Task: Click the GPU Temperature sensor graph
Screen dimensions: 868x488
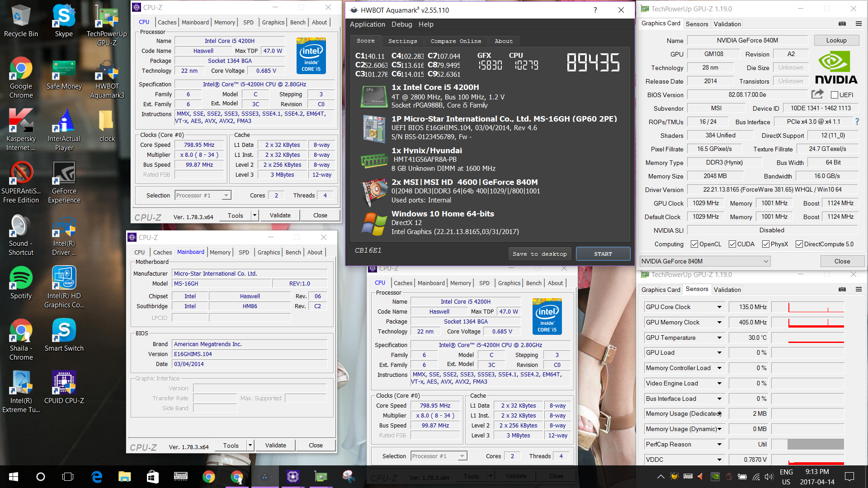Action: pyautogui.click(x=808, y=338)
